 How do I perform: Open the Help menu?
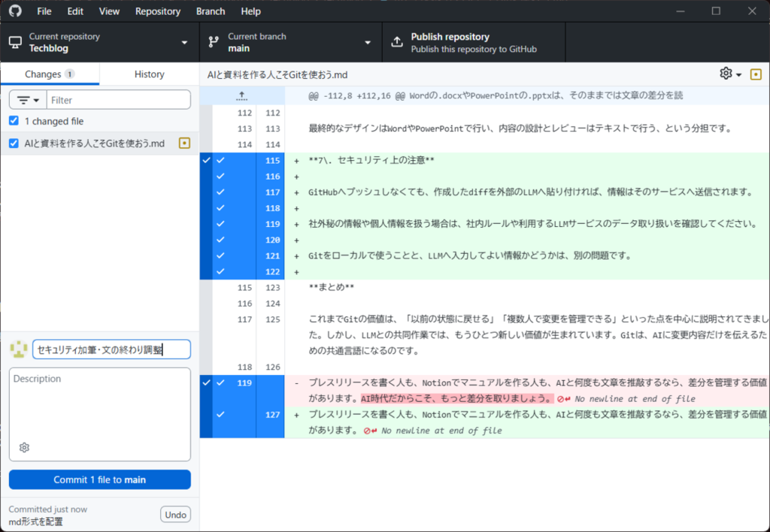[250, 11]
